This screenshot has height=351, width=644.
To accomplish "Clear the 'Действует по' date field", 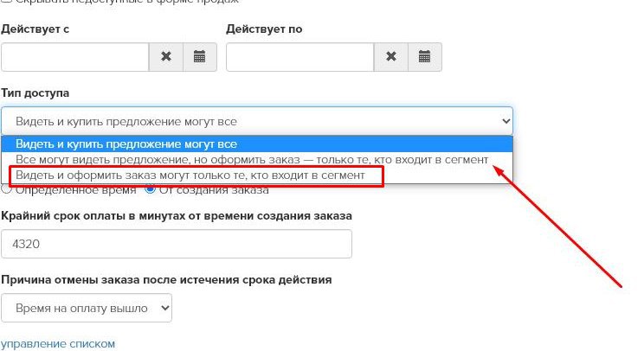I will click(391, 56).
